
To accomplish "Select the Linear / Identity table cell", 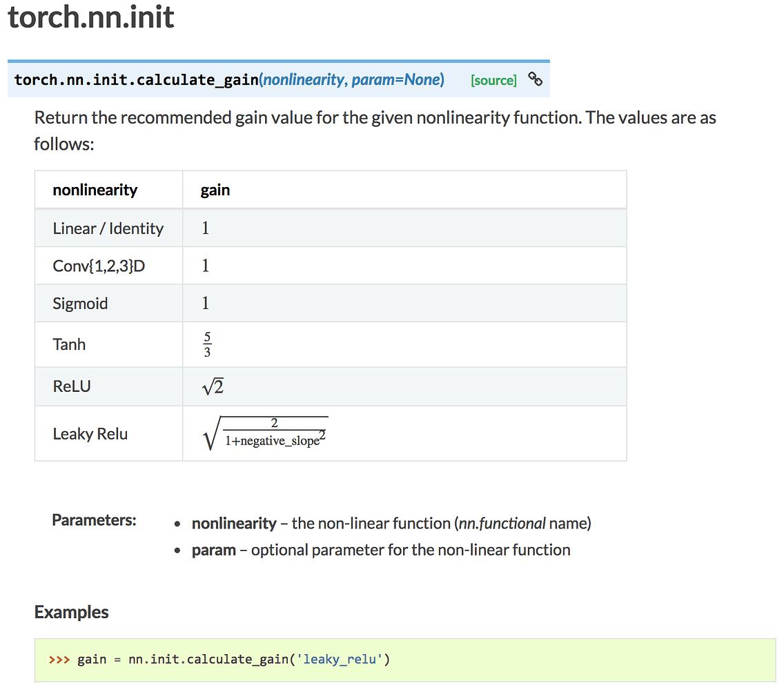I will pos(108,228).
